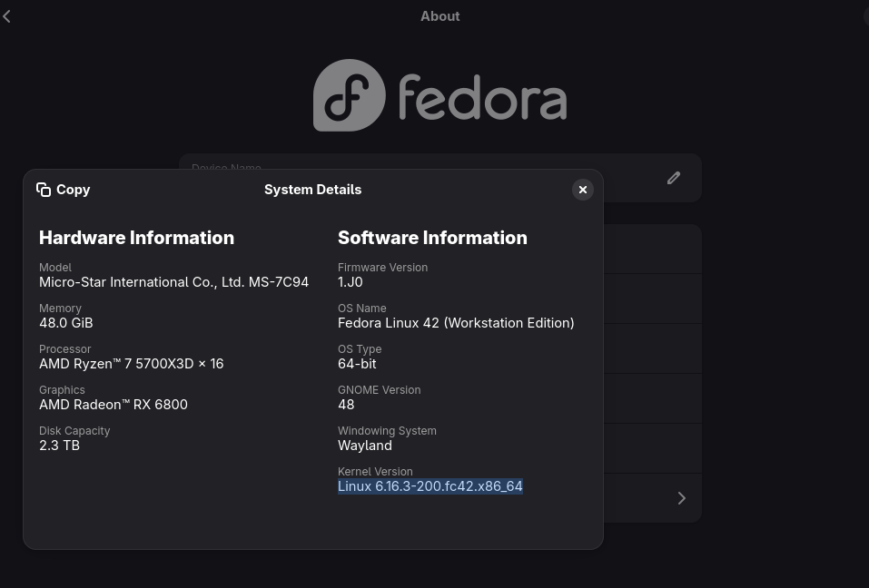This screenshot has height=588, width=869.
Task: Click the 48.0 GiB memory value
Action: [66, 323]
